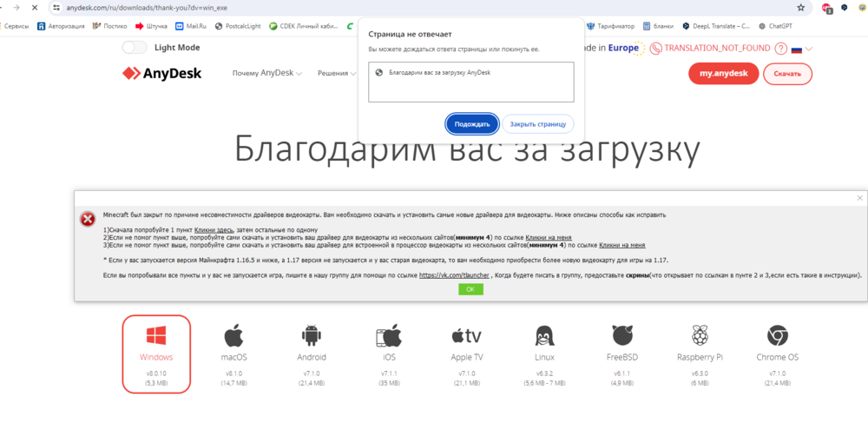
Task: Click the AnyDesk logo
Action: point(162,73)
